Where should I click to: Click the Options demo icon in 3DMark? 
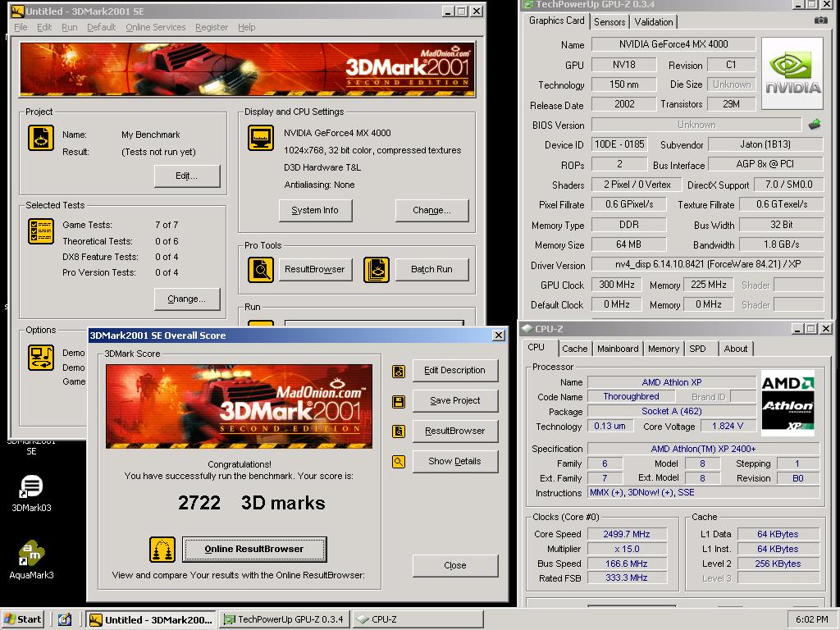pyautogui.click(x=41, y=358)
